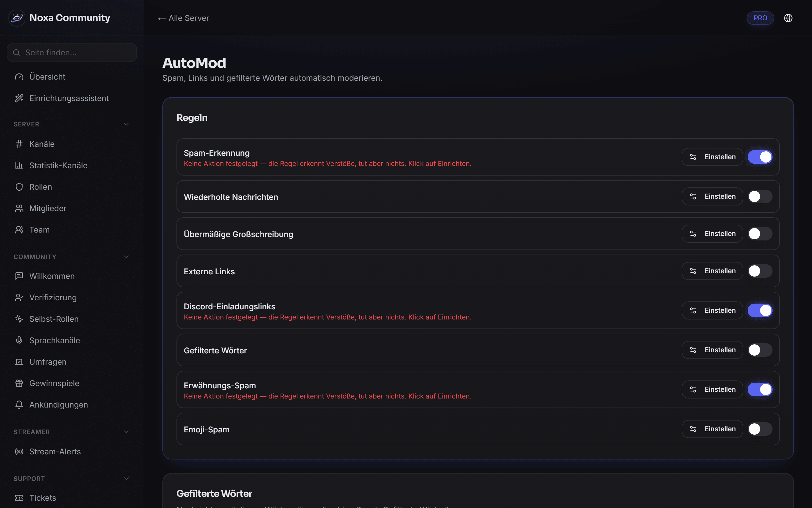The height and width of the screenshot is (508, 812).
Task: Enable the Gefilterte Wörter rule toggle
Action: (760, 351)
